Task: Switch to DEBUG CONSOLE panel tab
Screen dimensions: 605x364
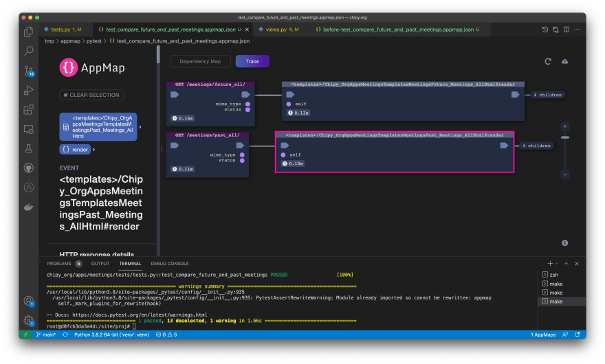Action: (170, 264)
